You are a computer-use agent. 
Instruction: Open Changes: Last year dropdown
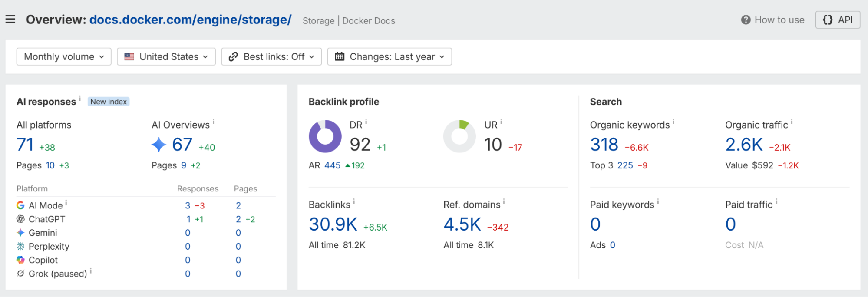[x=389, y=57]
